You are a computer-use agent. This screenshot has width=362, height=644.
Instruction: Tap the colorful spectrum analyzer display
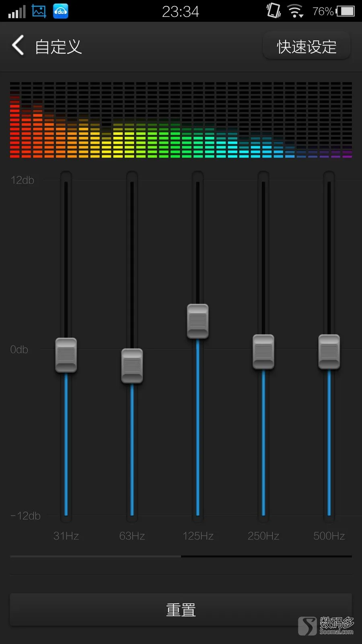181,120
